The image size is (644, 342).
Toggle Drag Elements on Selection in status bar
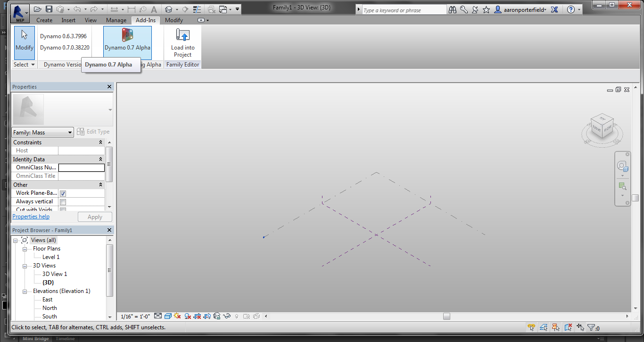point(580,327)
